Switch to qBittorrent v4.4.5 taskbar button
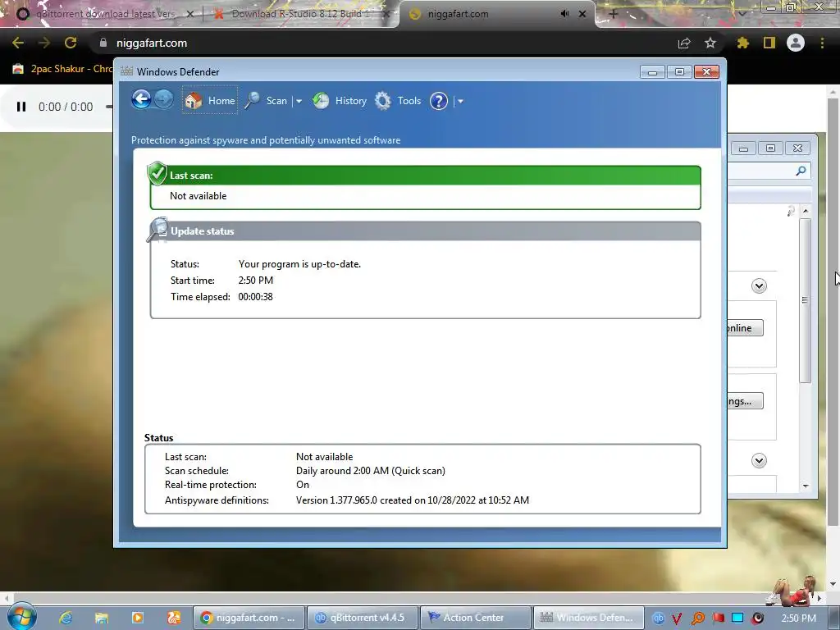Viewport: 840px width, 630px height. click(362, 618)
